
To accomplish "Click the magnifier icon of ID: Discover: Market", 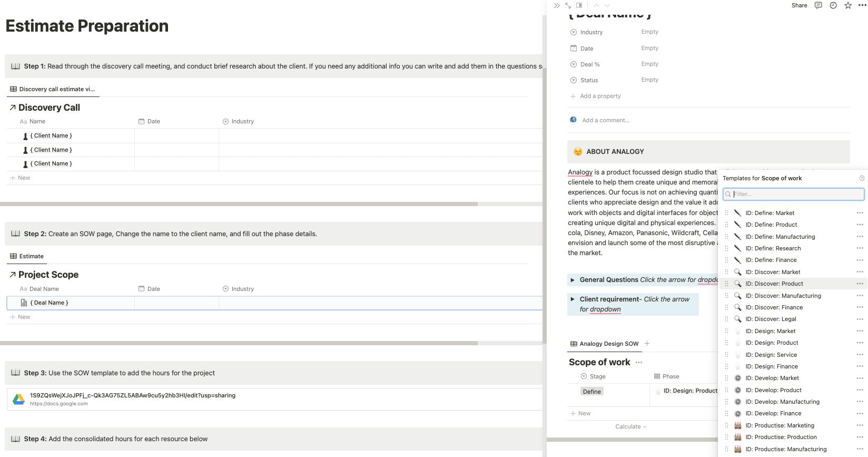I will click(x=738, y=272).
